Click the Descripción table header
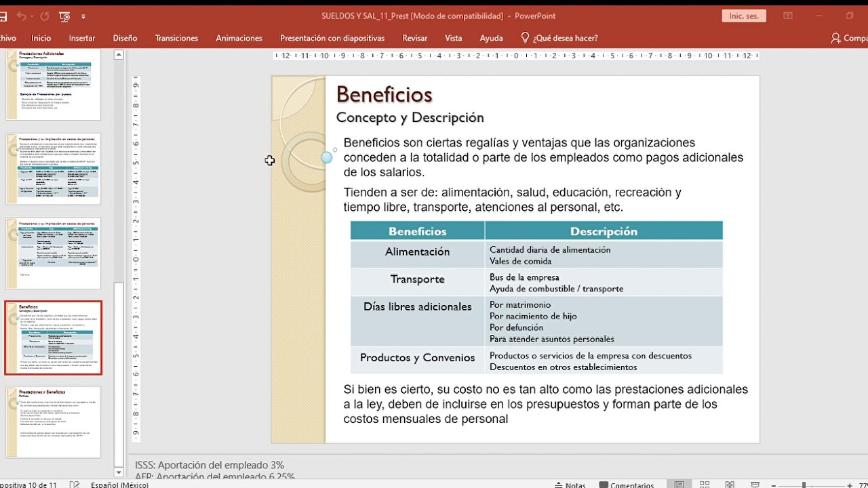Viewport: 868px width, 488px height. (x=604, y=231)
